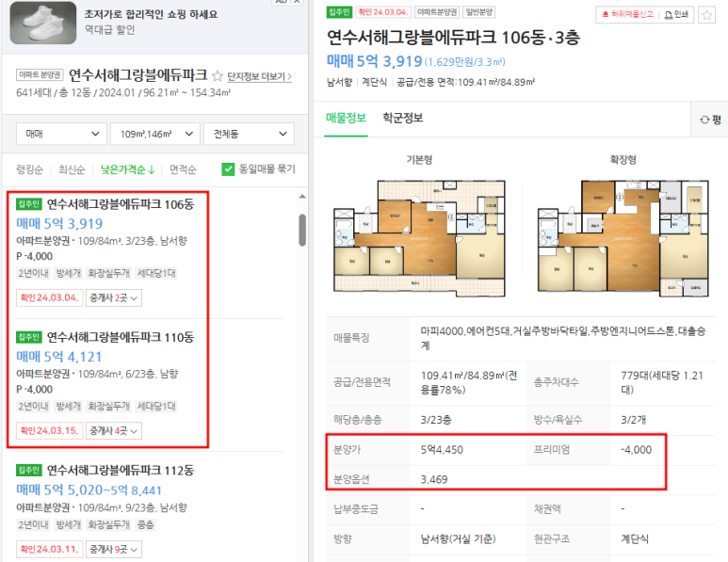Click the listing scrollbar thumb
Screen dimensions: 728x562
pos(302,230)
